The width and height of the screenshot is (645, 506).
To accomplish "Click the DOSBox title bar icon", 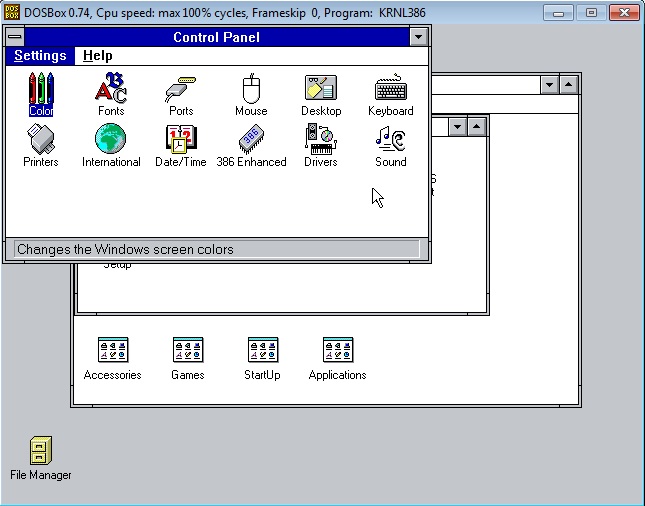I will 12,12.
